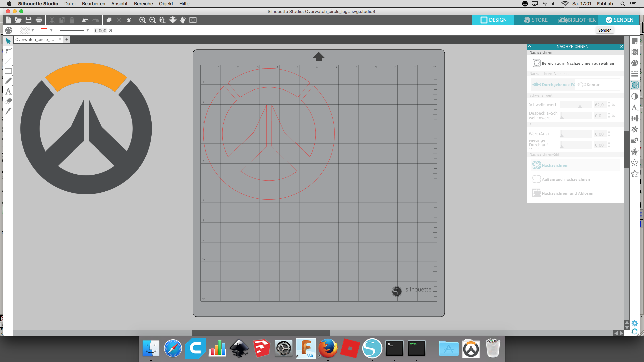Click the line thickness 0,000 field
This screenshot has width=644, height=362.
[x=100, y=31]
